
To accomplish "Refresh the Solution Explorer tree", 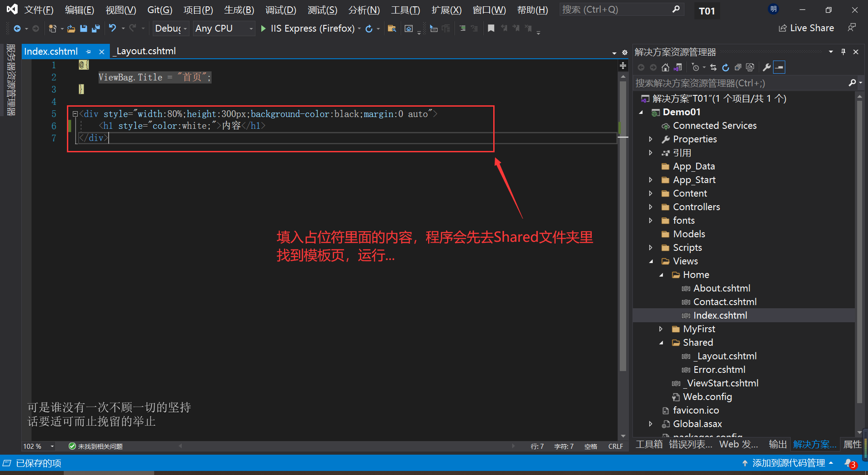I will (726, 67).
